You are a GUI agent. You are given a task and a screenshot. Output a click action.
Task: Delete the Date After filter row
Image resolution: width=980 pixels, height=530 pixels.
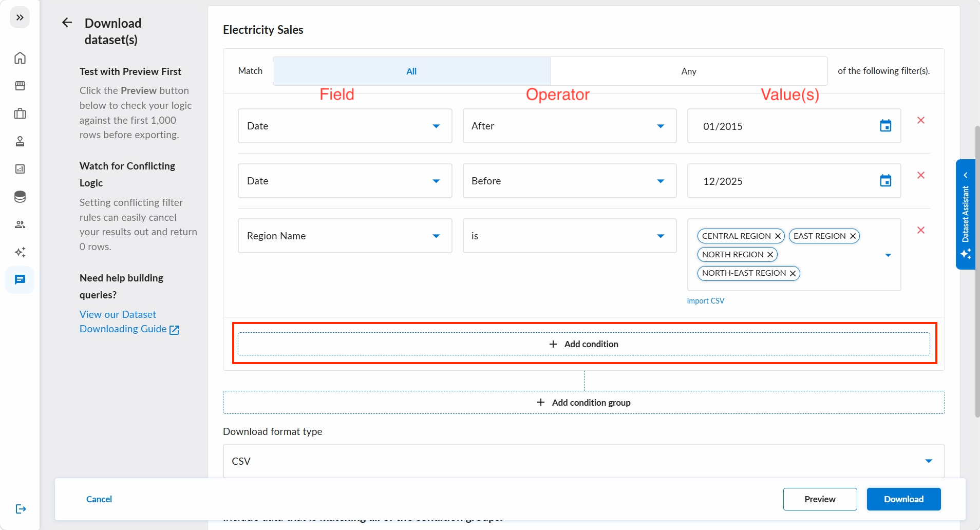tap(921, 120)
